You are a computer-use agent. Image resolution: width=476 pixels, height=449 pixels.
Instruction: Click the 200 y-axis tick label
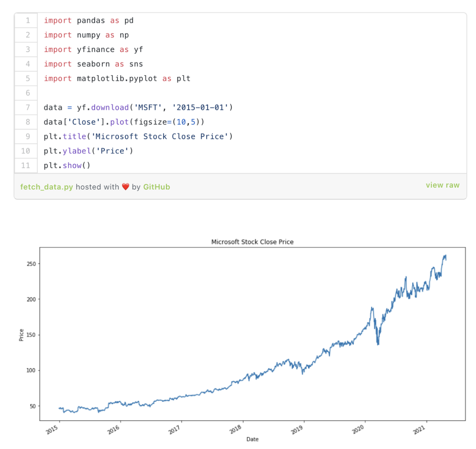click(x=31, y=299)
